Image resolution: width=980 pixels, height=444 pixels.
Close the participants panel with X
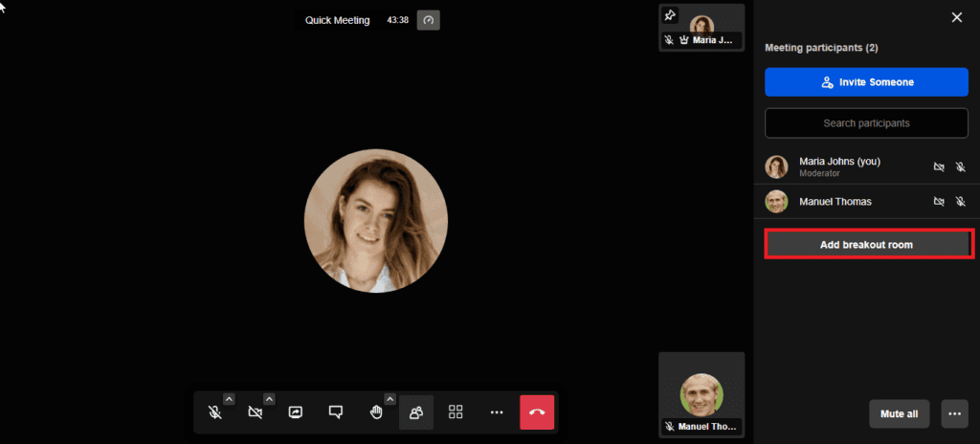tap(956, 17)
